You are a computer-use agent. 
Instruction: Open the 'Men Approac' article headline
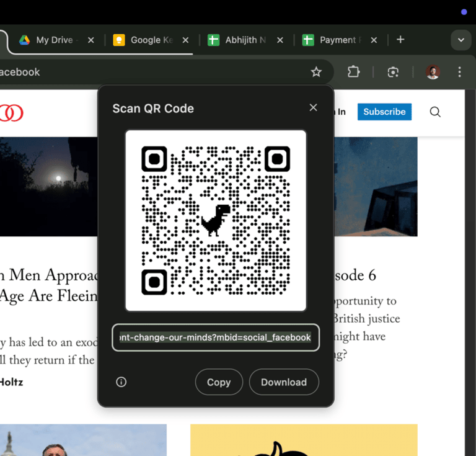[48, 285]
